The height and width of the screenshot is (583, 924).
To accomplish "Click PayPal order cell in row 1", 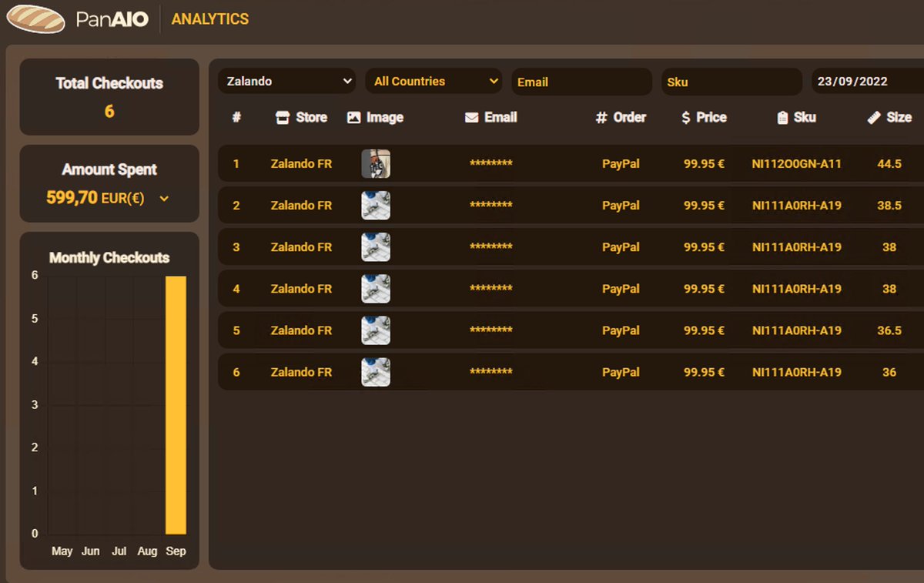I will pyautogui.click(x=621, y=164).
